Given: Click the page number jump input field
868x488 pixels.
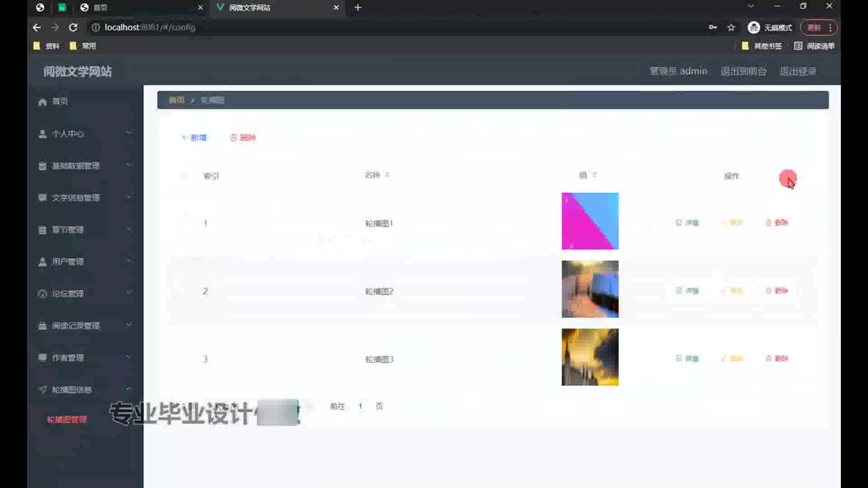Looking at the screenshot, I should point(360,406).
